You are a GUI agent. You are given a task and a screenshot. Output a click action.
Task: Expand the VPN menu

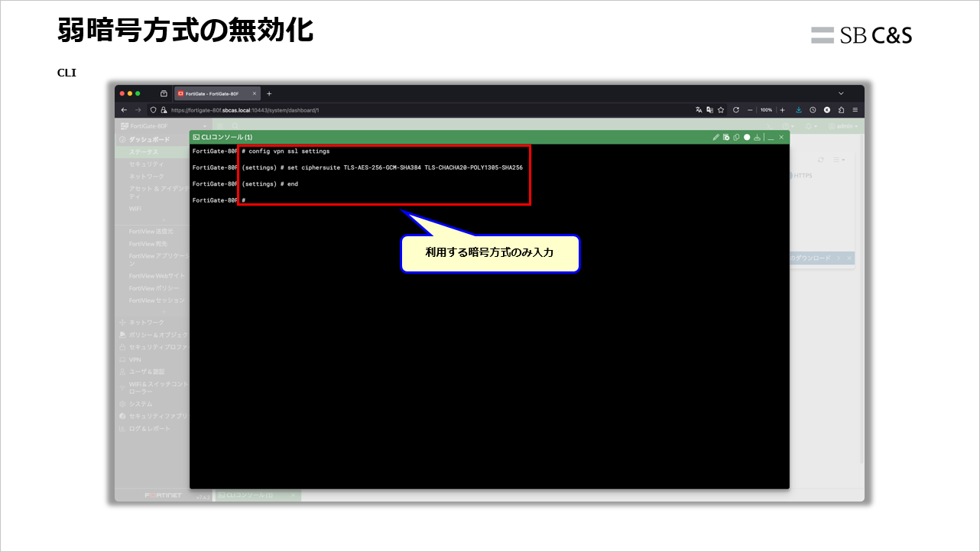coord(152,359)
